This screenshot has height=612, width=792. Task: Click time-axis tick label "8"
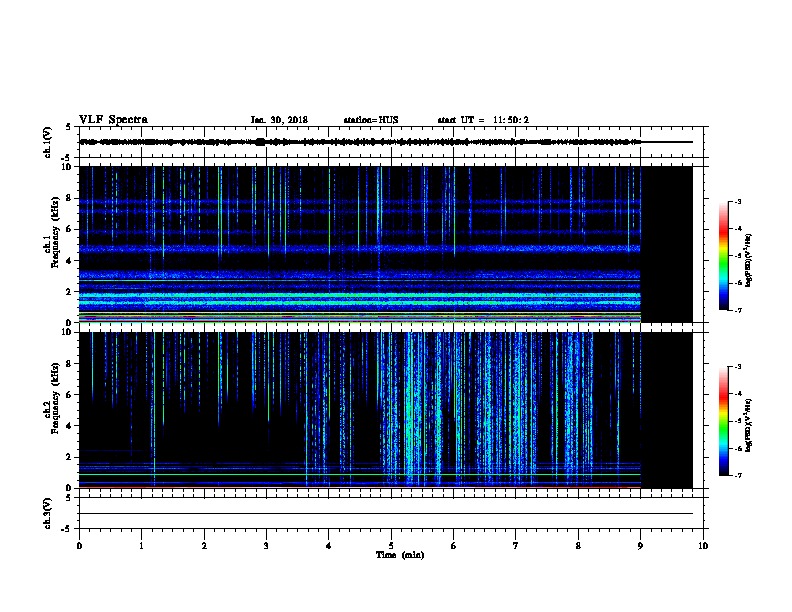tap(578, 546)
